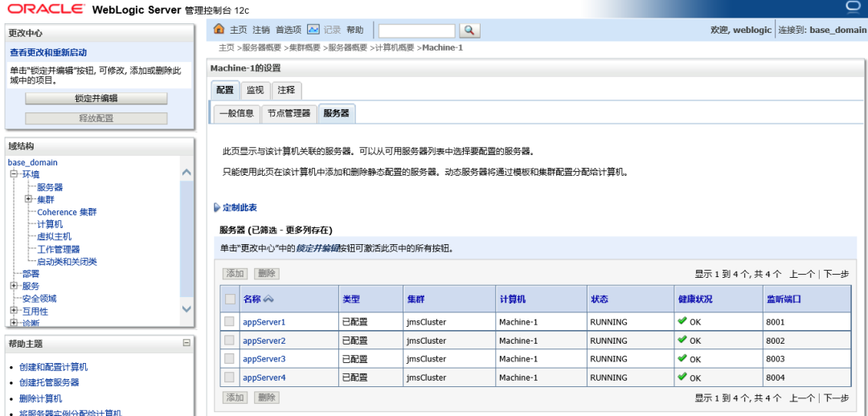Expand the 集群 tree node
Image resolution: width=868 pixels, height=416 pixels.
pos(29,198)
